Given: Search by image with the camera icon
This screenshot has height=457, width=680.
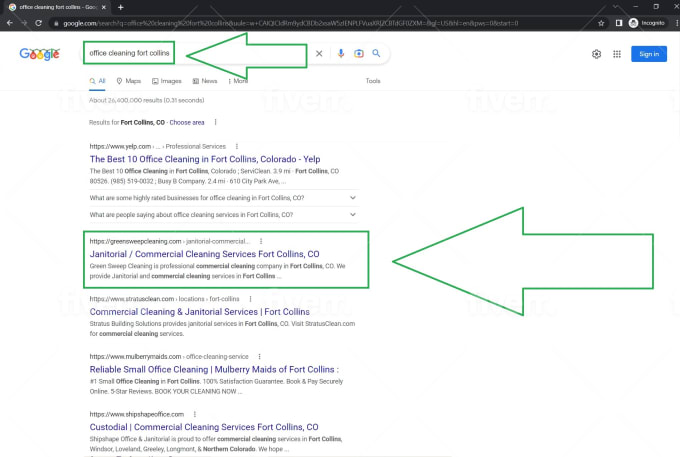Looking at the screenshot, I should pos(359,53).
